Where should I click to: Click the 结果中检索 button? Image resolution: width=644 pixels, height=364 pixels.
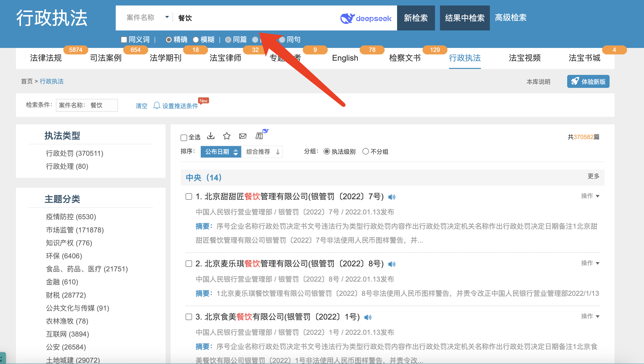[x=464, y=18]
